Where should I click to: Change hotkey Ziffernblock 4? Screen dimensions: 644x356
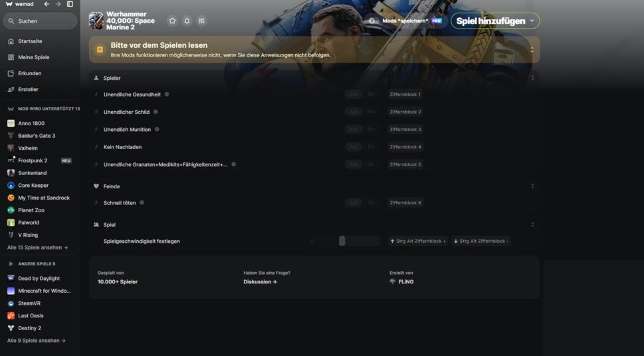(405, 147)
